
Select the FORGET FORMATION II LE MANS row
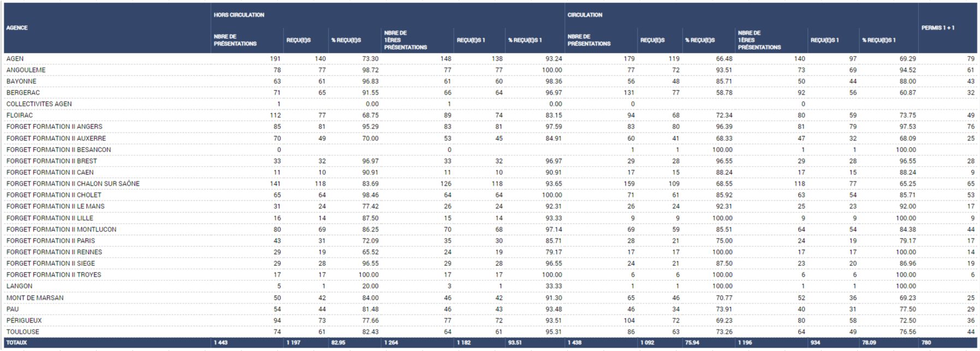[56, 206]
